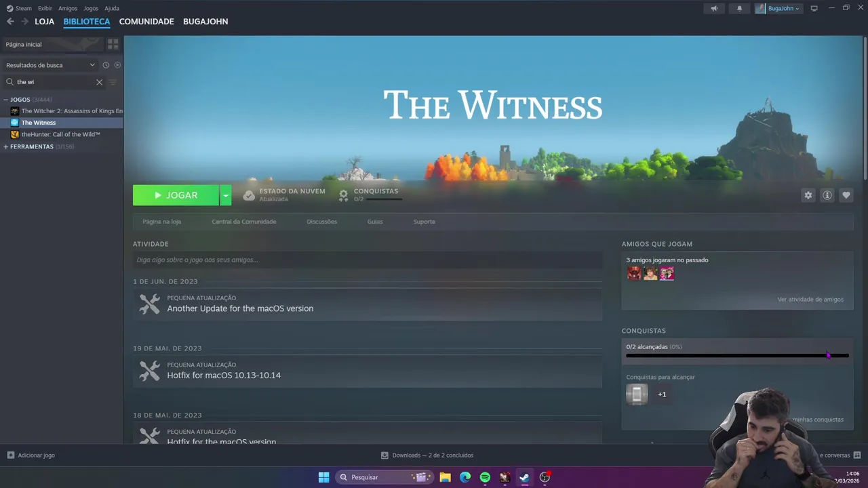This screenshot has height=488, width=868.
Task: Open the announcements megaphone icon
Action: click(714, 8)
